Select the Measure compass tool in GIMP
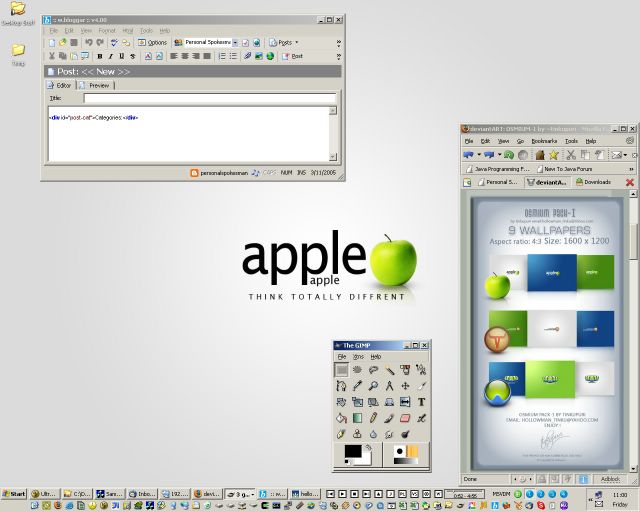Viewport: 640px width, 512px height. click(x=389, y=386)
